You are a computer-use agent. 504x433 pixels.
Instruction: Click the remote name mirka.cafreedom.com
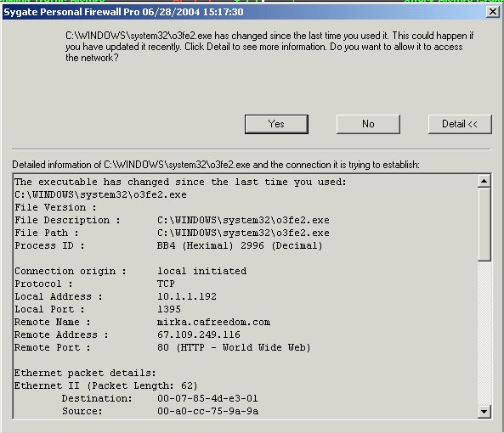pos(213,322)
